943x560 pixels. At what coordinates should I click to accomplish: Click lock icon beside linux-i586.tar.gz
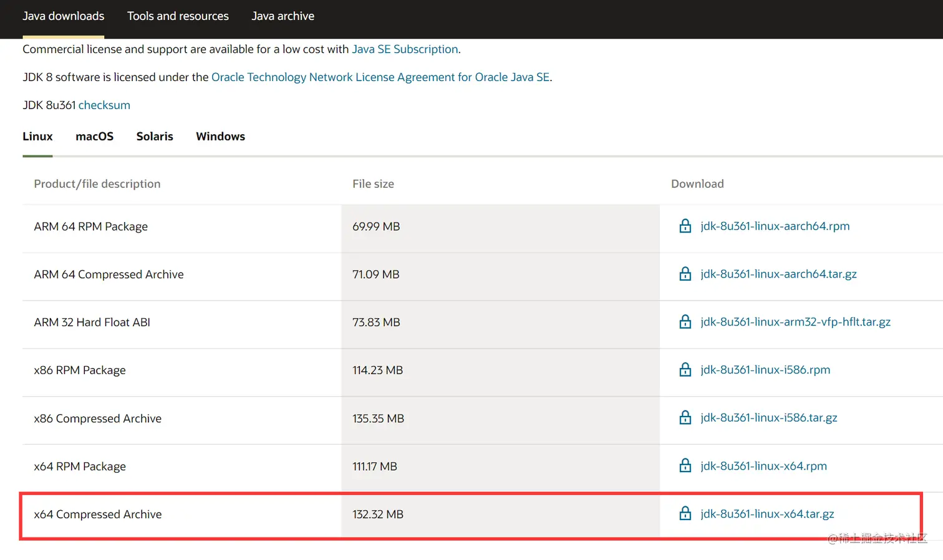coord(685,418)
